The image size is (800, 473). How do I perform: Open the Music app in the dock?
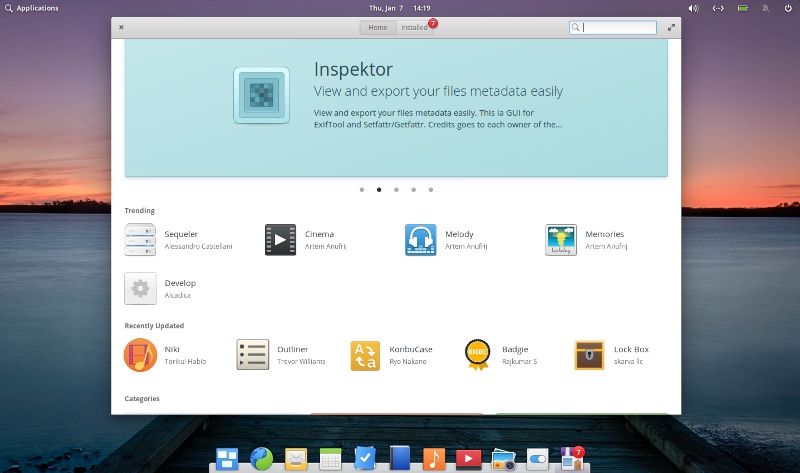tap(433, 459)
